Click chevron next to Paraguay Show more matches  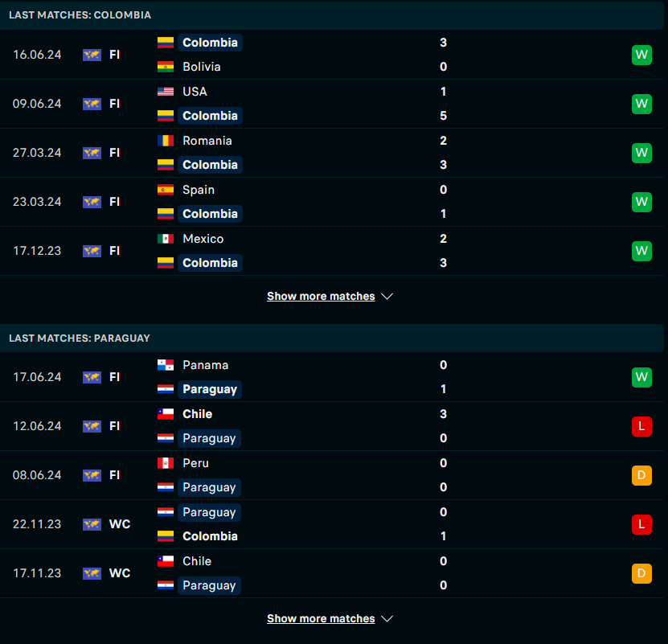pos(387,619)
